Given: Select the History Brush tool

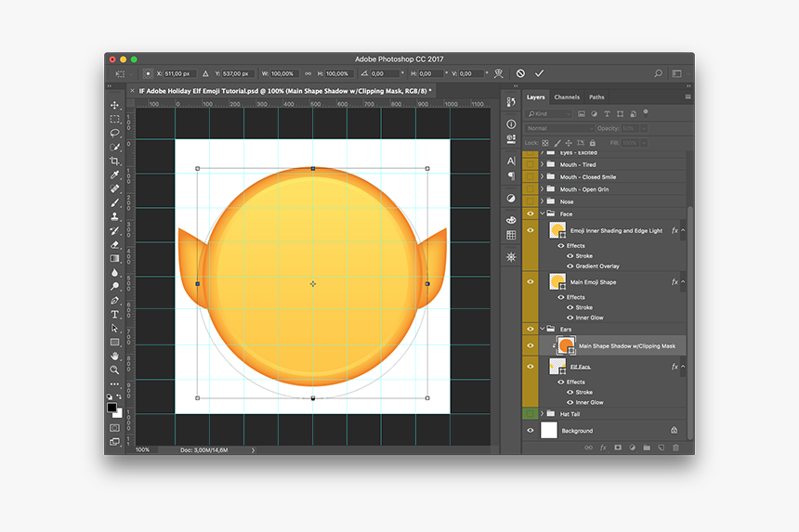Looking at the screenshot, I should (x=114, y=230).
